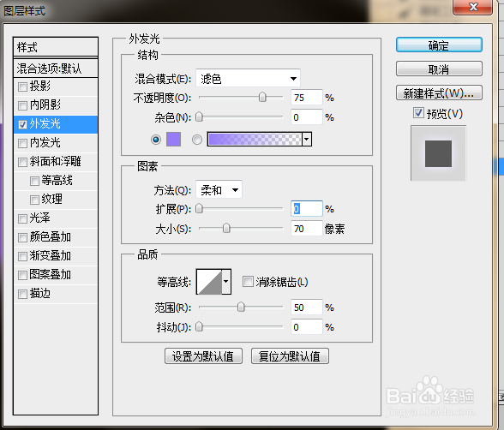504x430 pixels.
Task: Enable the 斜面和浮雕 bevel checkbox
Action: point(22,162)
